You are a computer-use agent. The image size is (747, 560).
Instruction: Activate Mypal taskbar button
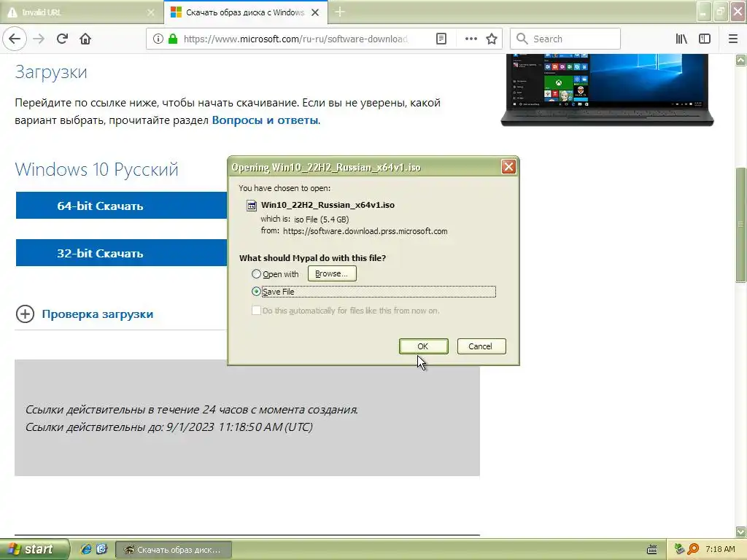tap(174, 550)
